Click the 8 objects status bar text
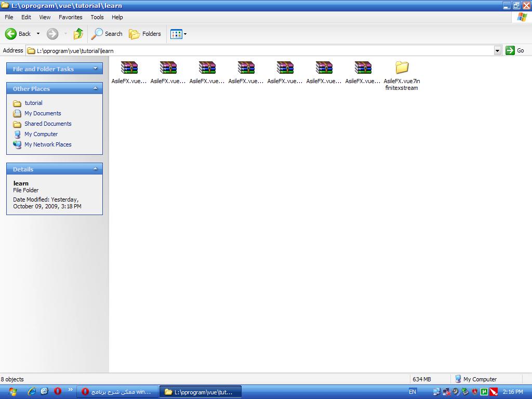Viewport: 532px width, 399px height. pos(12,379)
